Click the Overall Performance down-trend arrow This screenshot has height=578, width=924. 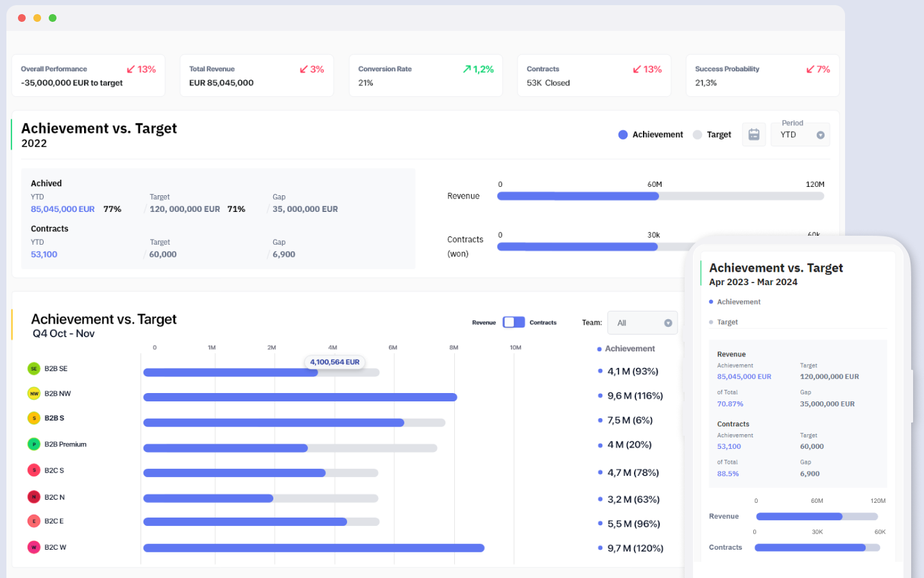131,69
